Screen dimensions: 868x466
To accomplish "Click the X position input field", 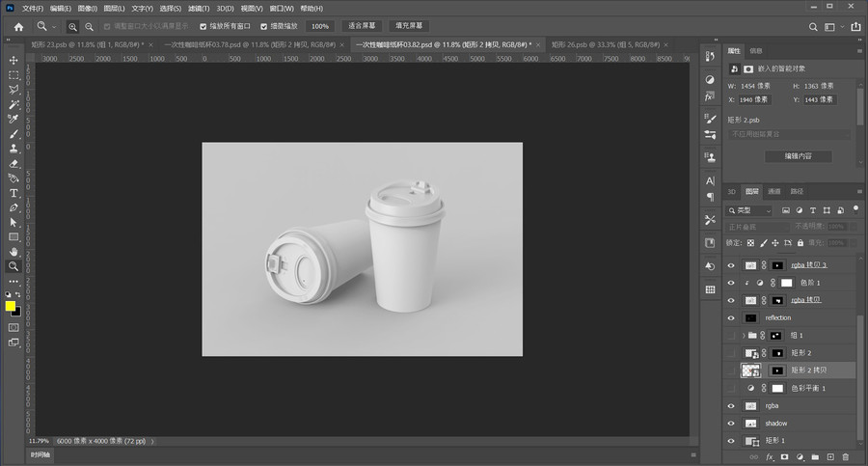I will click(x=755, y=99).
